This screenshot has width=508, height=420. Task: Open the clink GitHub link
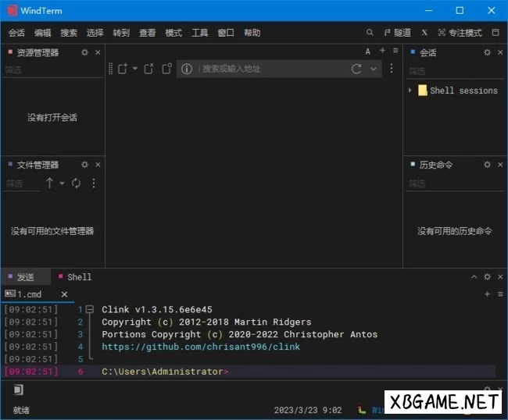point(200,347)
